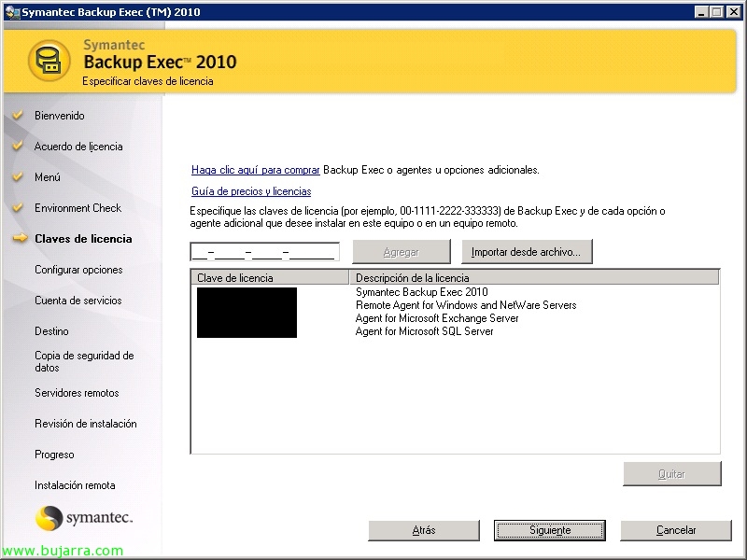Continue with the Siguiente button
The width and height of the screenshot is (747, 560).
pos(550,530)
